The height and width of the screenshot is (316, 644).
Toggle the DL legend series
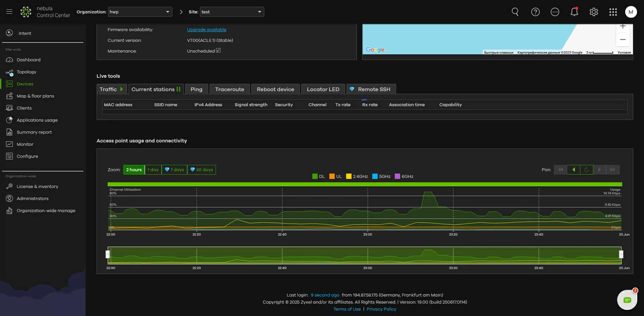pos(318,177)
